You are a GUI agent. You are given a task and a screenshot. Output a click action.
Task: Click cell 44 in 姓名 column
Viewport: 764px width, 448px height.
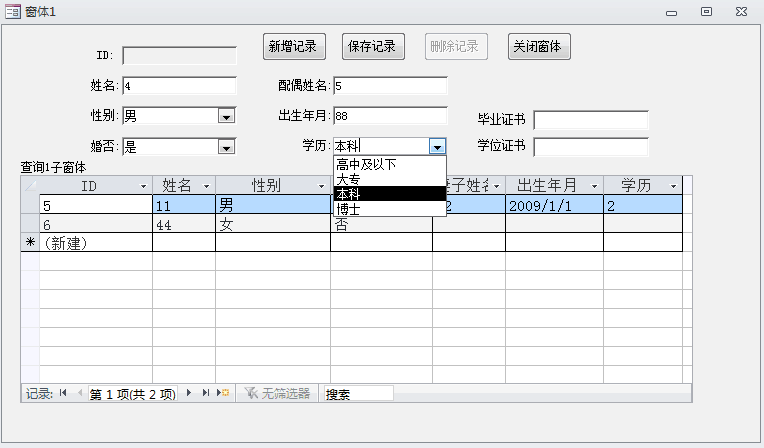tap(184, 224)
